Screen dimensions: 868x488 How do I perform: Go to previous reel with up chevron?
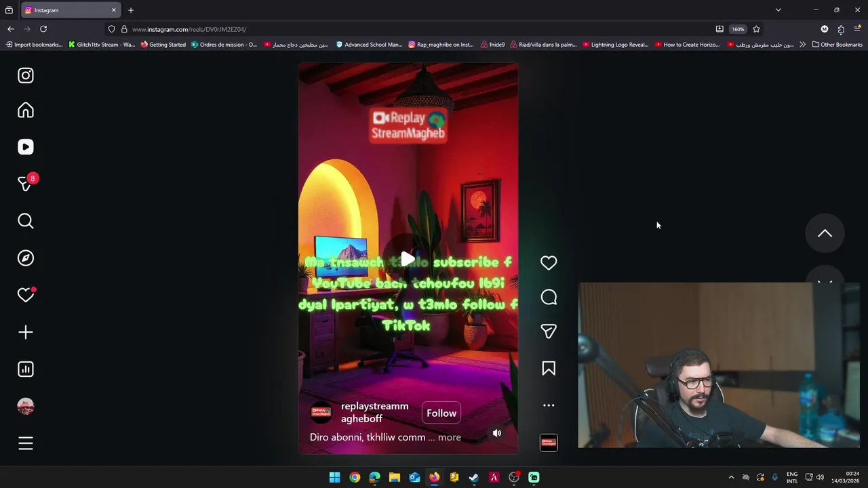[x=825, y=233]
